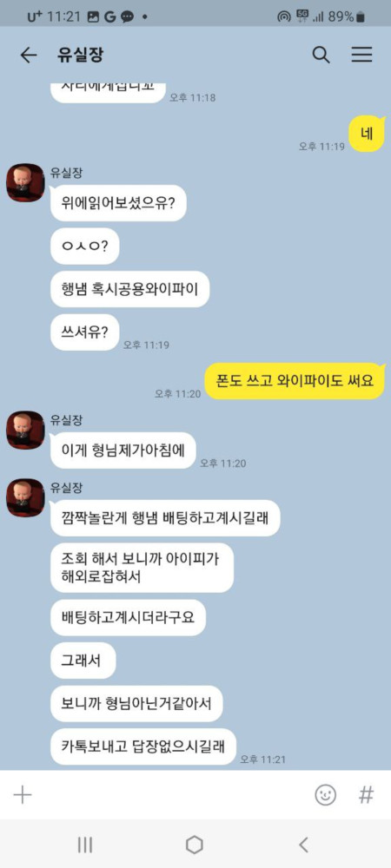The height and width of the screenshot is (868, 391).
Task: Open the chat room hamburger menu
Action: (361, 55)
